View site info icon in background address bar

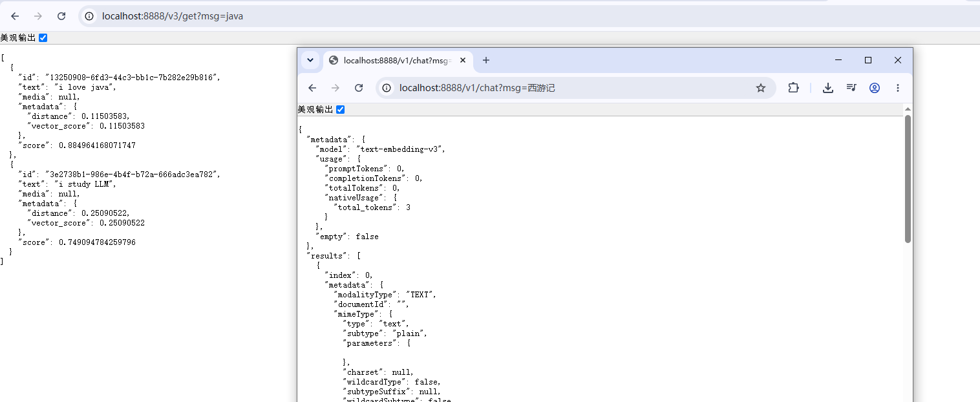click(x=90, y=16)
